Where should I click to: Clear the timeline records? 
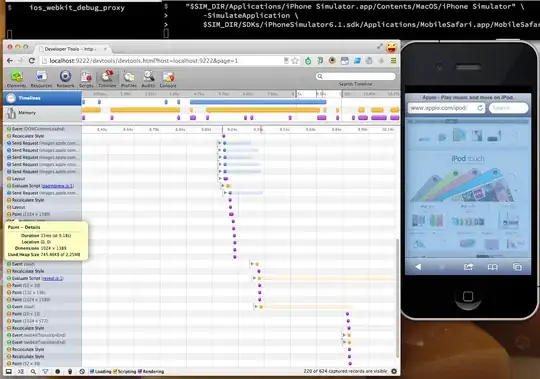coord(82,371)
